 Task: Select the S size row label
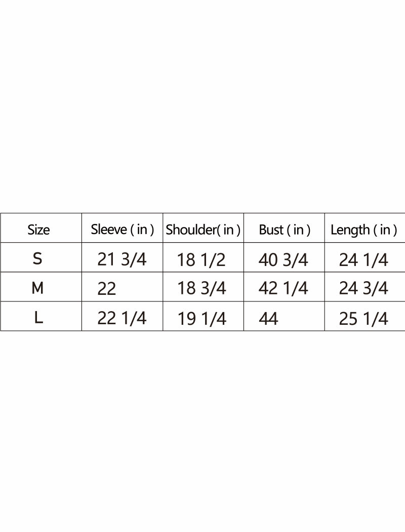pos(37,259)
